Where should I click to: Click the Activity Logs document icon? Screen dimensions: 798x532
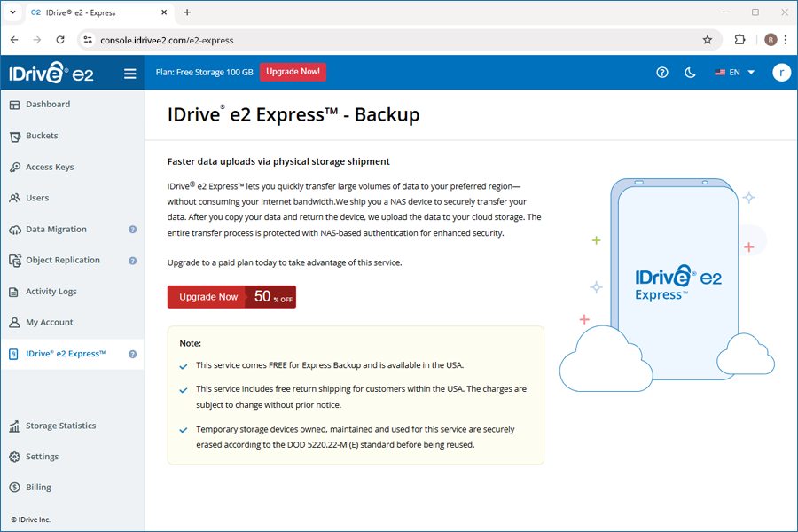(13, 293)
